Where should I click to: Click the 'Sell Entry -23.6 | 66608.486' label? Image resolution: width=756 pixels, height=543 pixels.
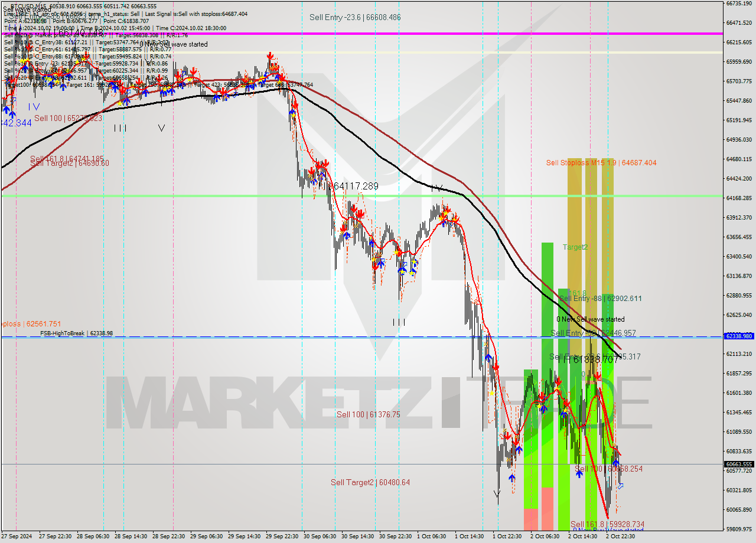click(x=355, y=18)
